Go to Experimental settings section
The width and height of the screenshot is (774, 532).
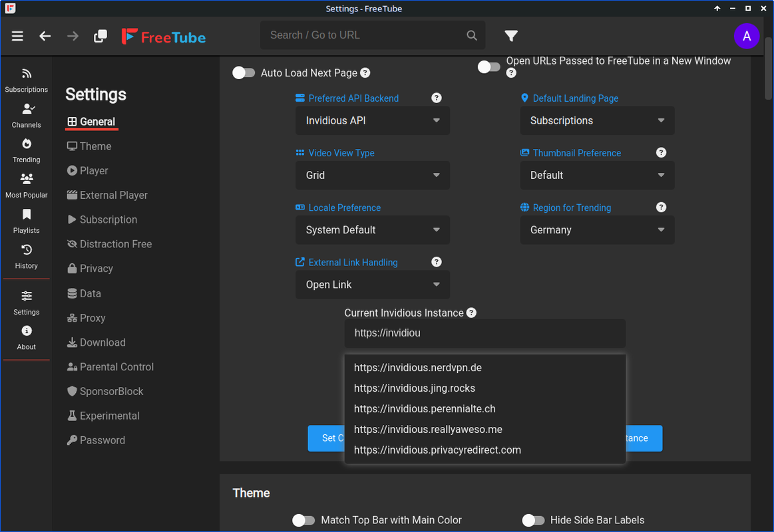coord(103,416)
